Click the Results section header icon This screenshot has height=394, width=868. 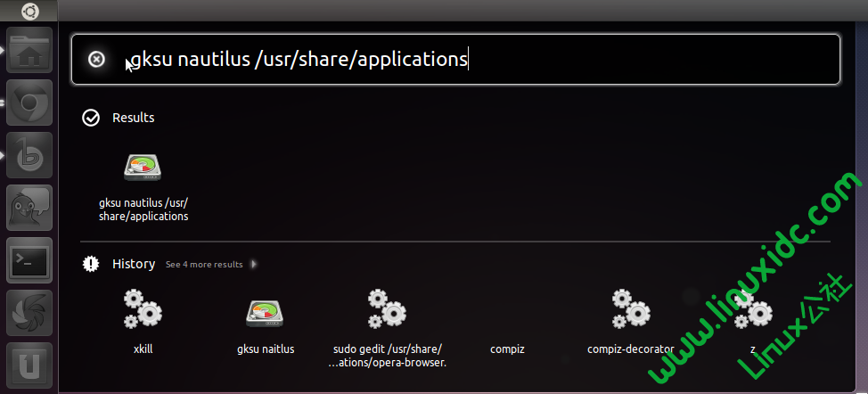pyautogui.click(x=91, y=118)
